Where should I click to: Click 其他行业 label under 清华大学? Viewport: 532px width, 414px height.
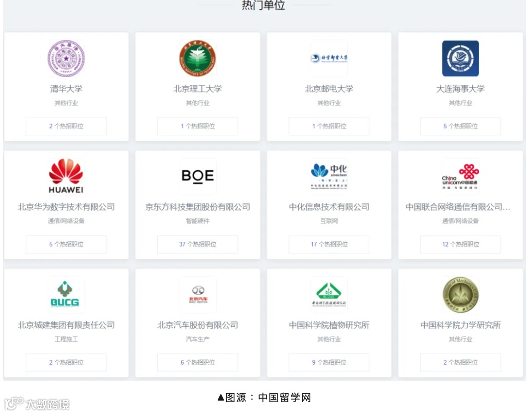click(x=66, y=103)
